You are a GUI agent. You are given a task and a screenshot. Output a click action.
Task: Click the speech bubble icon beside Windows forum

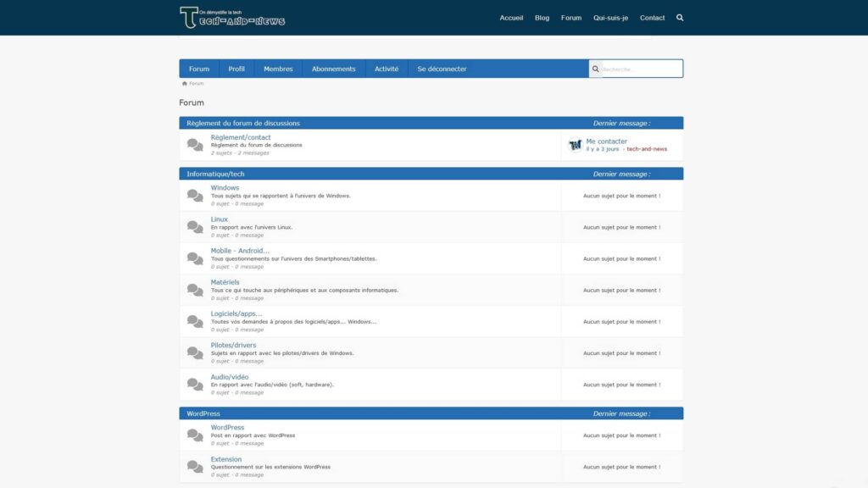click(193, 195)
